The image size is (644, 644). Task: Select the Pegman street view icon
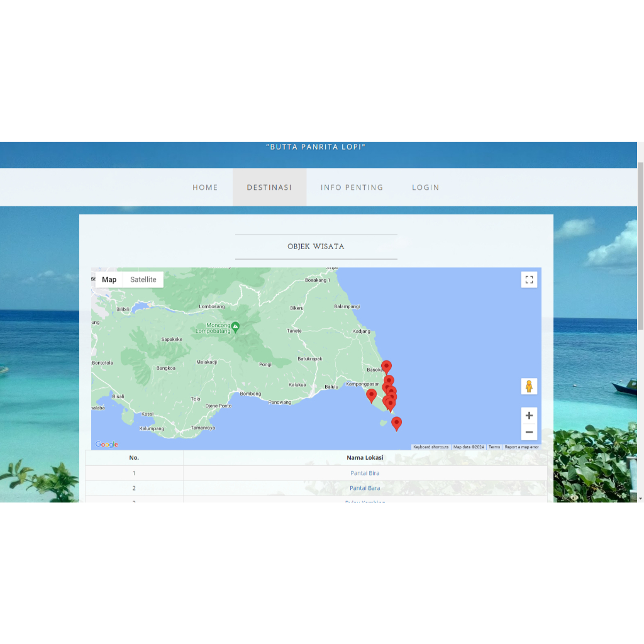point(529,386)
